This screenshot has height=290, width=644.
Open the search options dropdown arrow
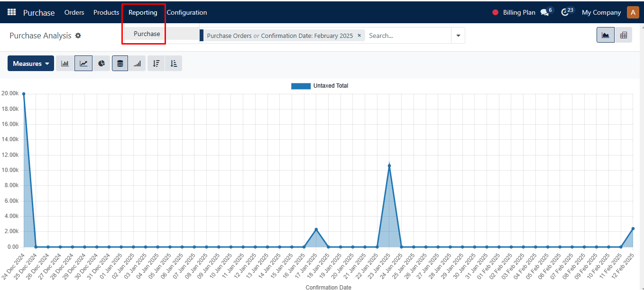pos(458,36)
